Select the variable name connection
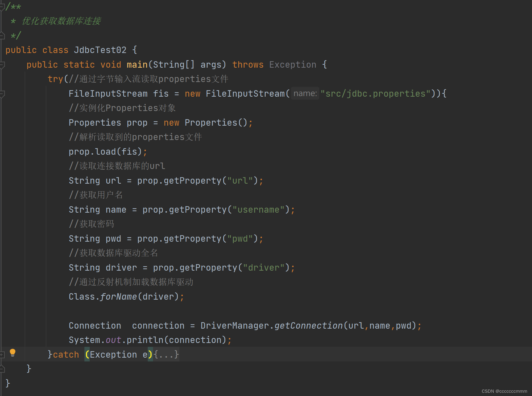 pyautogui.click(x=158, y=325)
